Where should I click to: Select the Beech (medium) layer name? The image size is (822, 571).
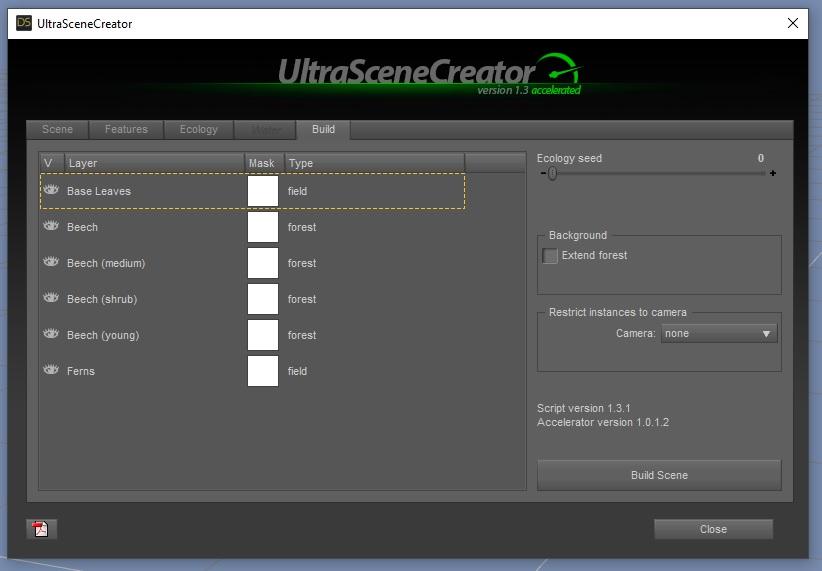[106, 263]
